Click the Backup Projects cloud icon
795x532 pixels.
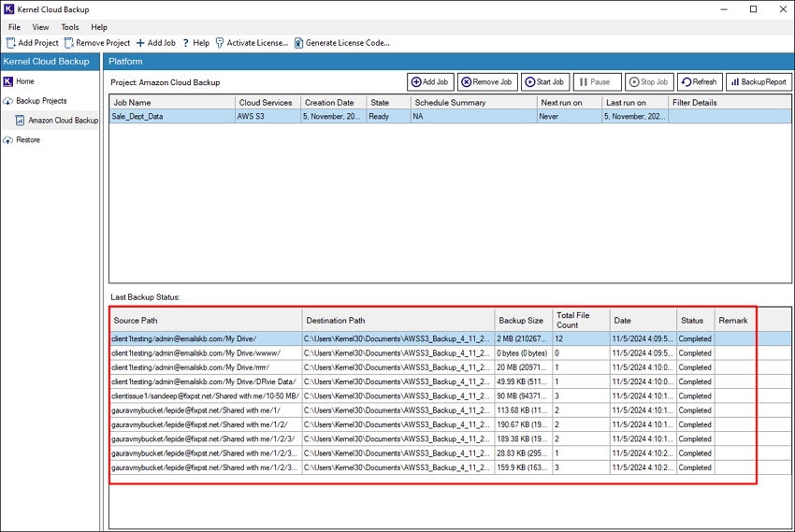(7, 101)
